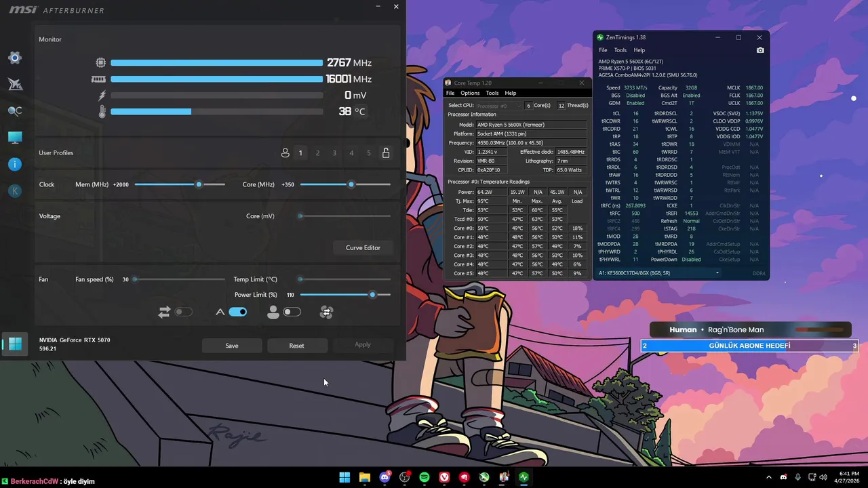Screen dimensions: 868x488
Task: Open File menu in ZenTimings
Action: point(603,50)
